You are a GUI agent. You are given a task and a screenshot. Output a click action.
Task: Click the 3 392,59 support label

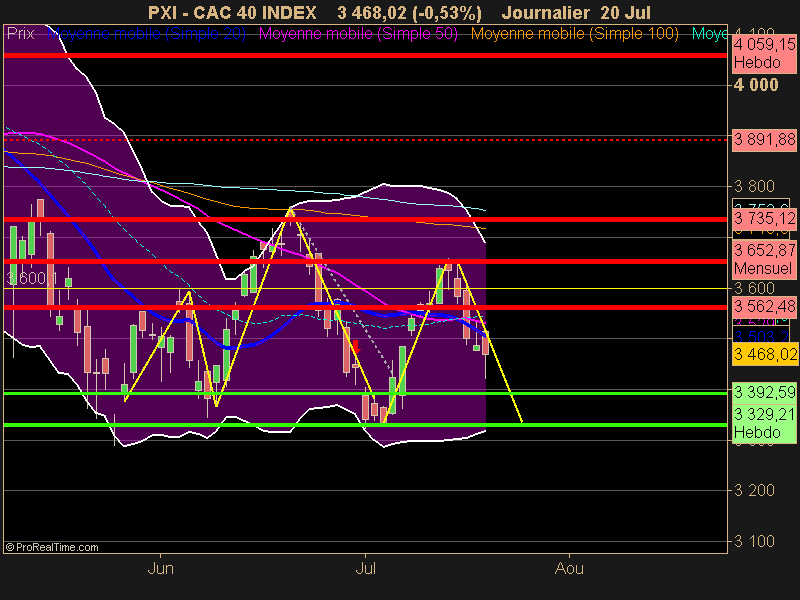click(764, 392)
